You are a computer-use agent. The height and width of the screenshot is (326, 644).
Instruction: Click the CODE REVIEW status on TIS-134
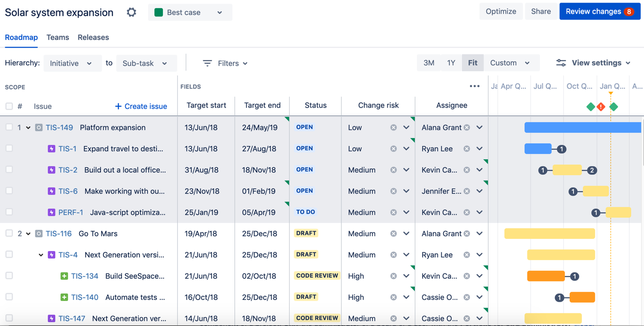[317, 276]
